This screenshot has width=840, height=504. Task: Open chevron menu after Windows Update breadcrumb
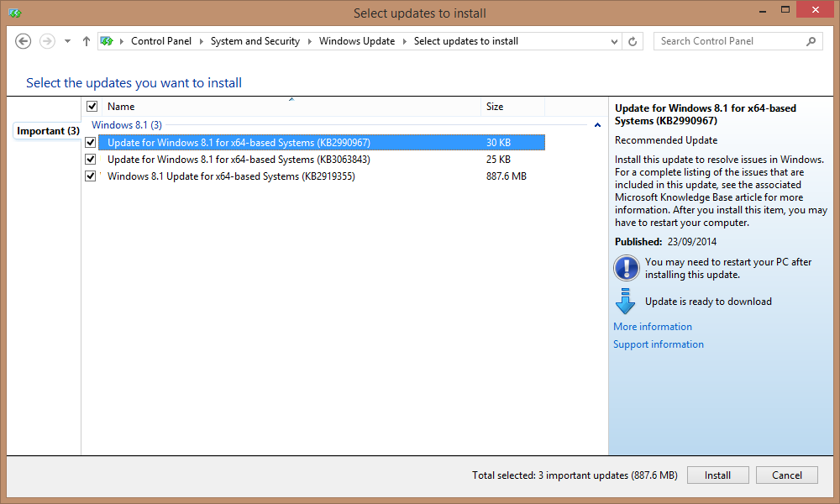click(405, 41)
